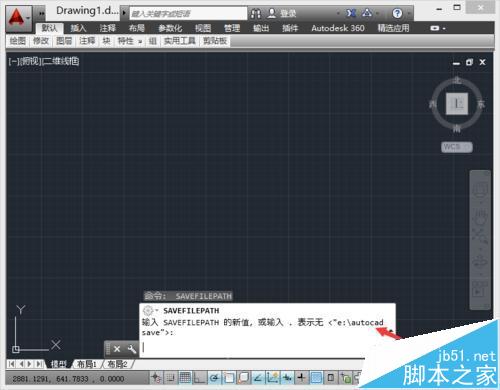Click the ViewCube east compass label 东
This screenshot has width=500, height=390.
point(481,104)
